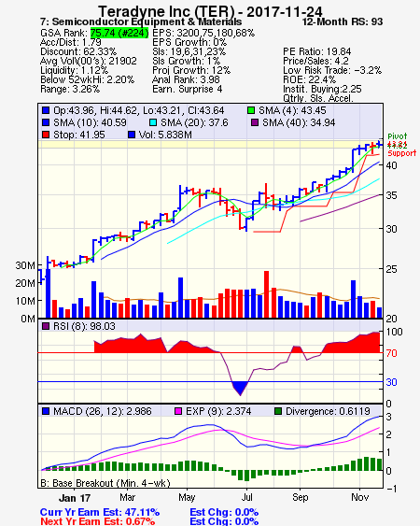Click the Mar x-axis label
Image resolution: width=420 pixels, height=526 pixels.
point(127,497)
